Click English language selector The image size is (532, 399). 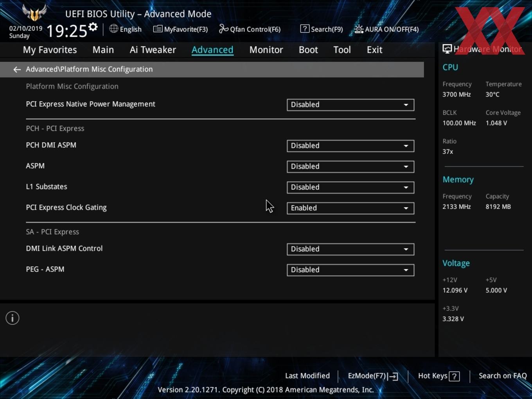tap(131, 29)
